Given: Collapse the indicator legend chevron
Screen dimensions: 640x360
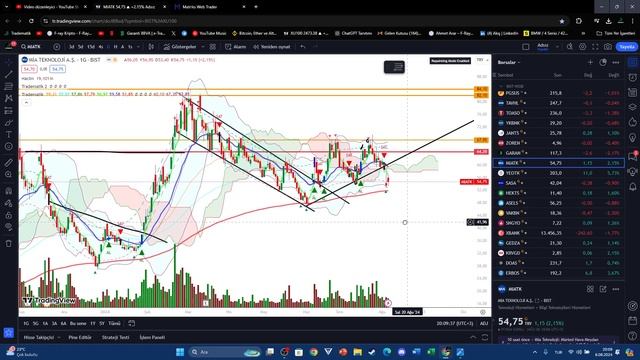Looking at the screenshot, I should tap(26, 102).
